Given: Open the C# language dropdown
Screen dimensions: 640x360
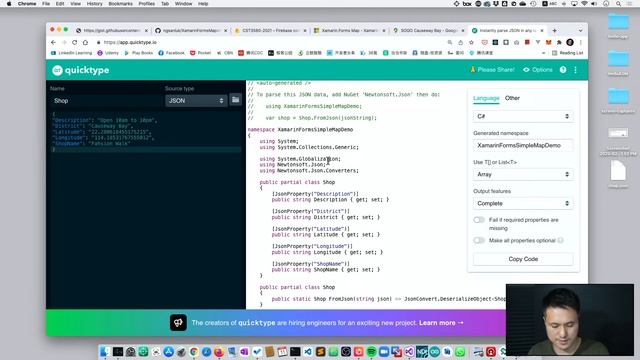Looking at the screenshot, I should [x=523, y=116].
